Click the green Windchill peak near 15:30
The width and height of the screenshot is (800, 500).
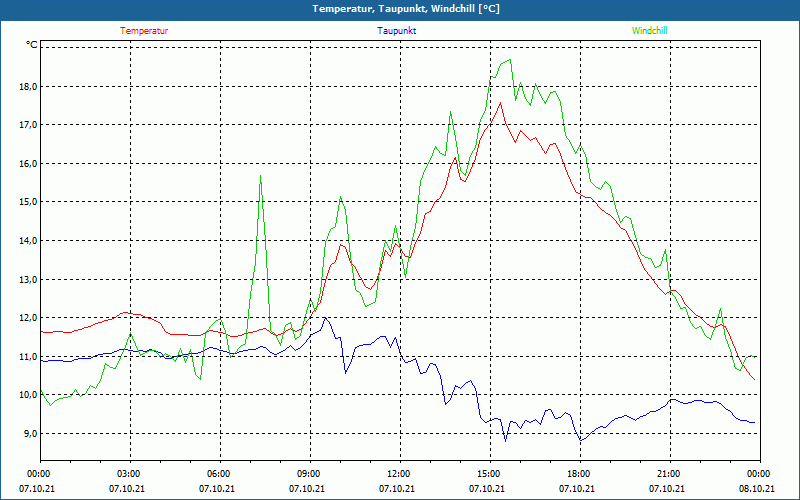[510, 60]
